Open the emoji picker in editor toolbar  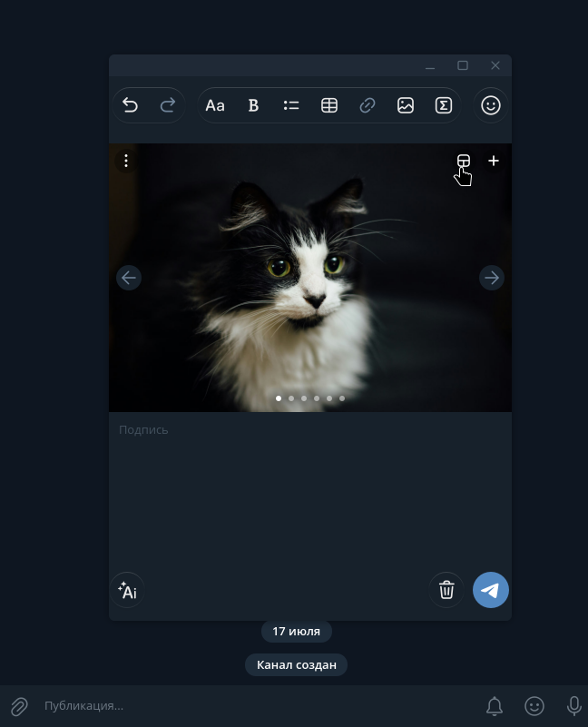491,105
